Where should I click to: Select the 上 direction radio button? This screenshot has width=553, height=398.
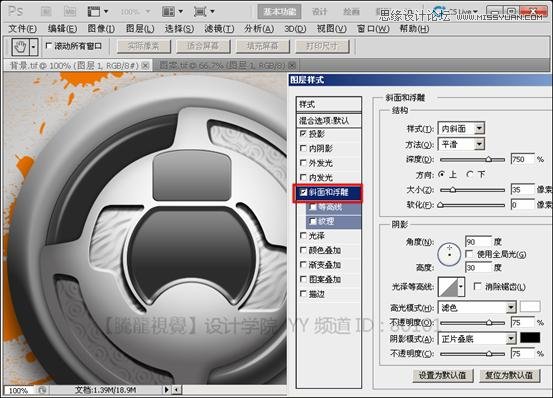click(x=442, y=174)
